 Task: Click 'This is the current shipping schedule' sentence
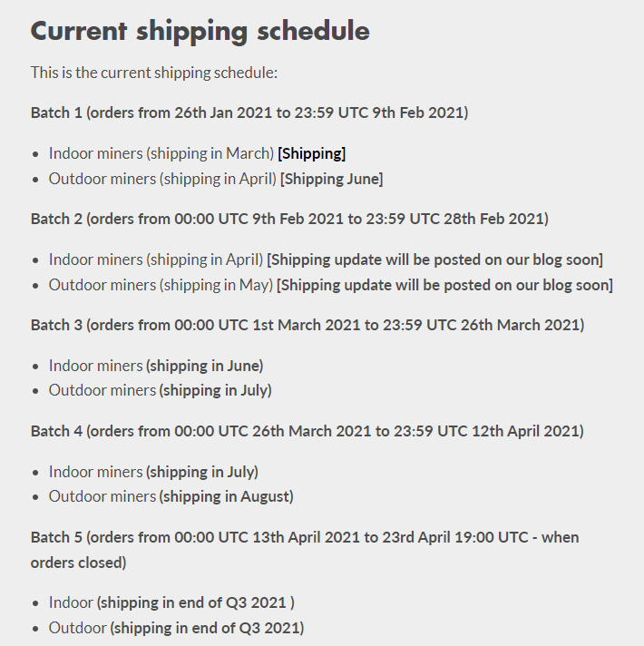pyautogui.click(x=154, y=72)
